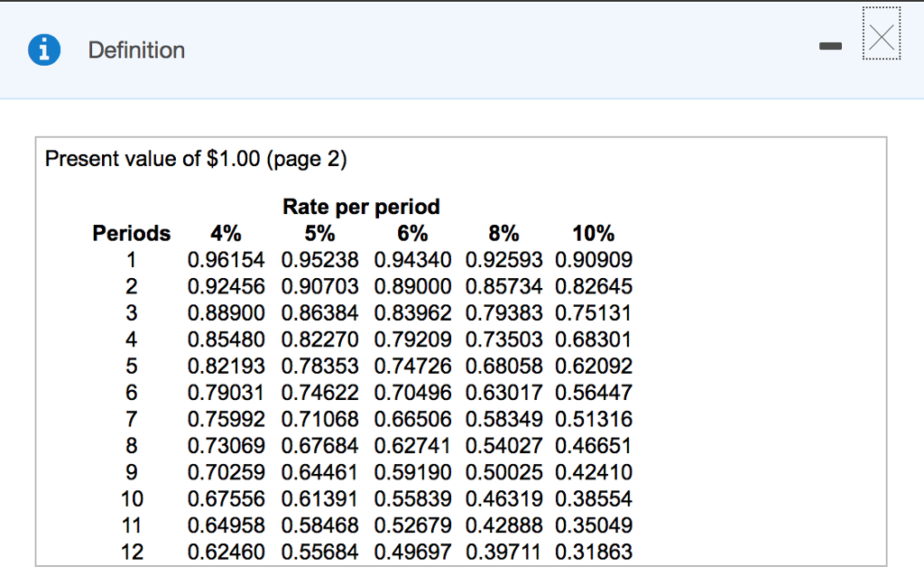
Task: Select the 6% column header
Action: pyautogui.click(x=412, y=233)
